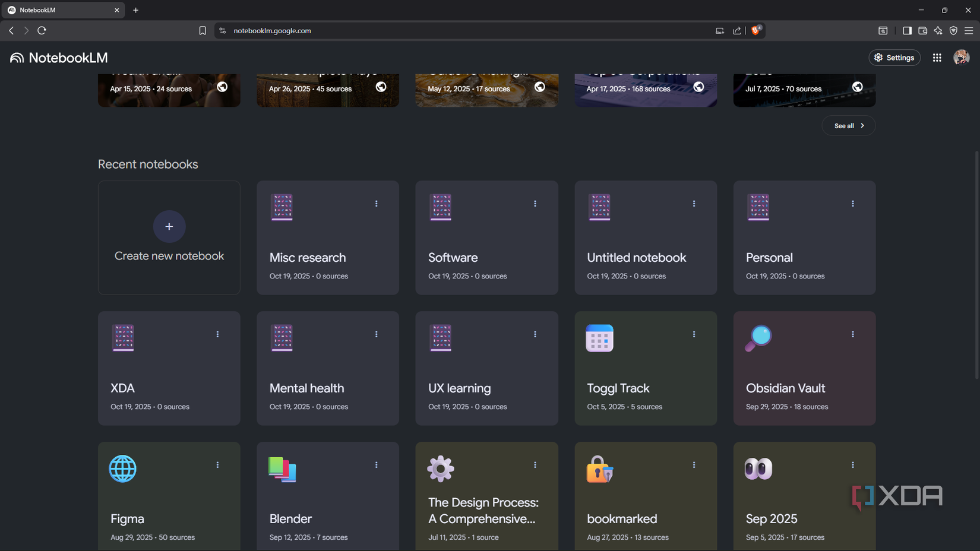
Task: Open a new browser tab
Action: point(135,10)
